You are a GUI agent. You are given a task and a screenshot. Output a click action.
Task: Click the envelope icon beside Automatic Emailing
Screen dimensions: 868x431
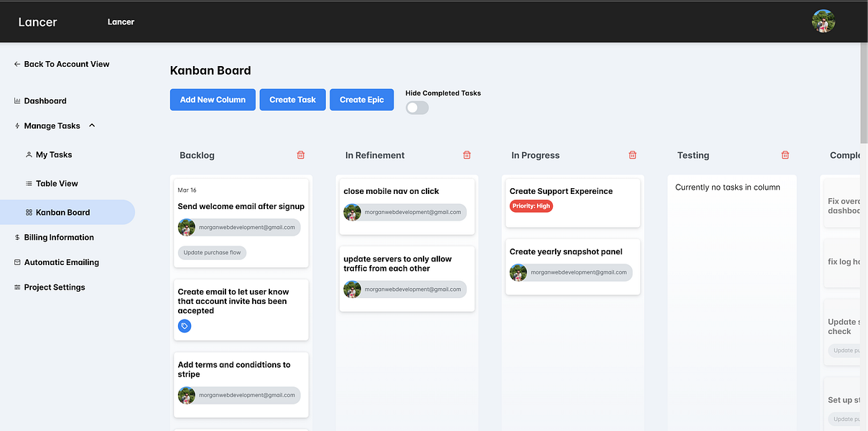[x=17, y=262]
